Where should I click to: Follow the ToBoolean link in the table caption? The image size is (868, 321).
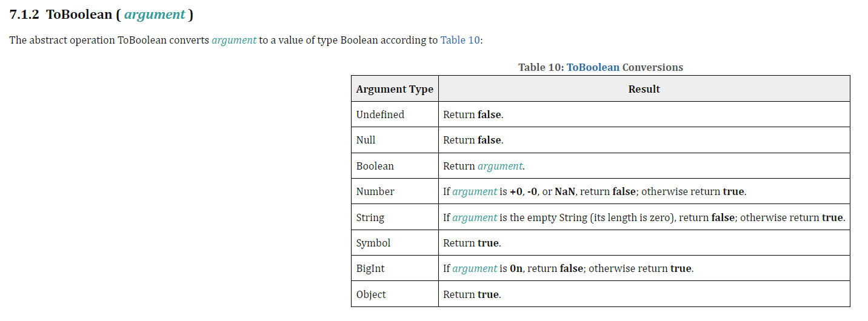pos(593,67)
